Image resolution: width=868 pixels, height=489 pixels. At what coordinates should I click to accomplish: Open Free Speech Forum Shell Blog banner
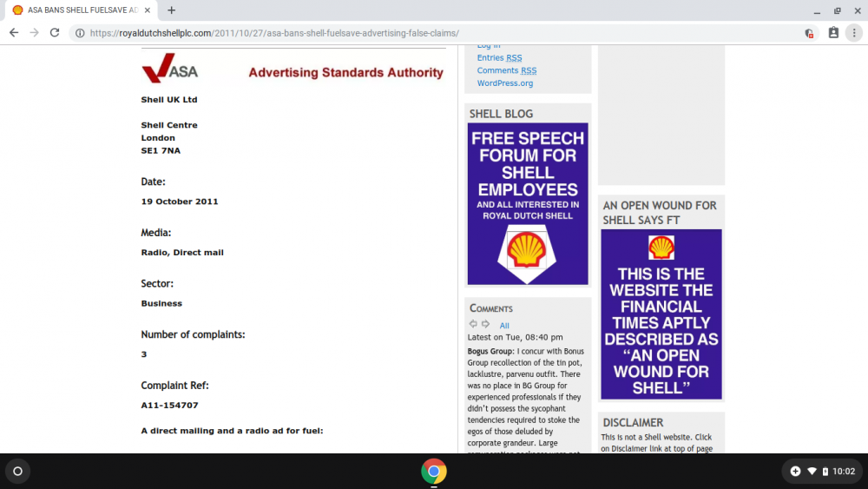point(528,204)
